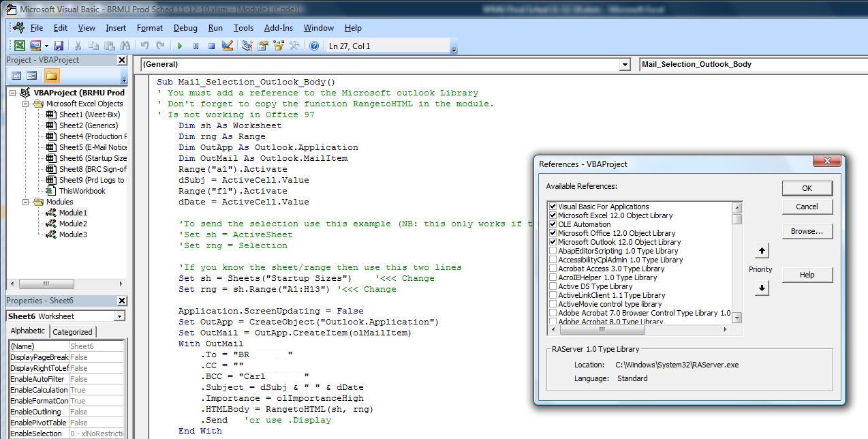This screenshot has width=868, height=439.
Task: Click Browse... in References dialog
Action: click(x=807, y=231)
